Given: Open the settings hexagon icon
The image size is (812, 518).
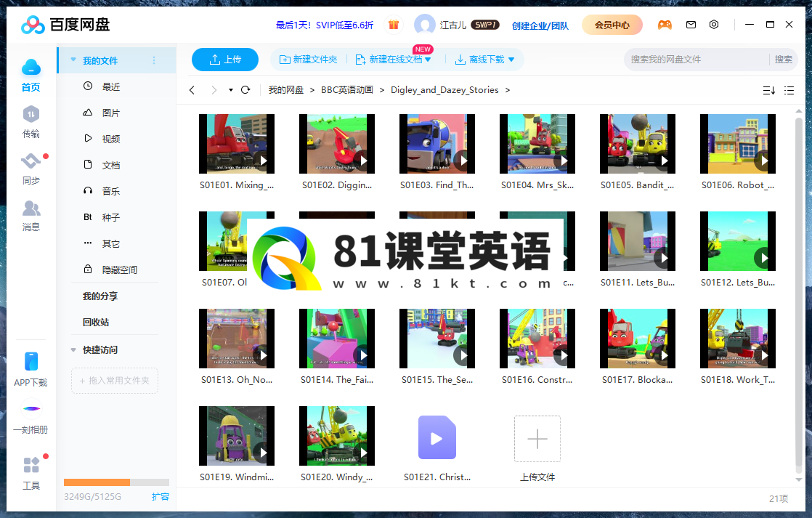Looking at the screenshot, I should [x=714, y=25].
